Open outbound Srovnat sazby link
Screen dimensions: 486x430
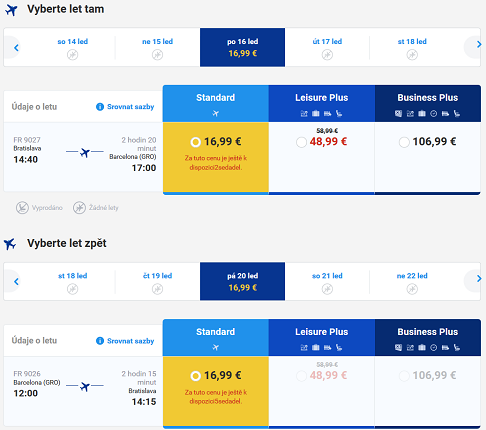point(130,107)
